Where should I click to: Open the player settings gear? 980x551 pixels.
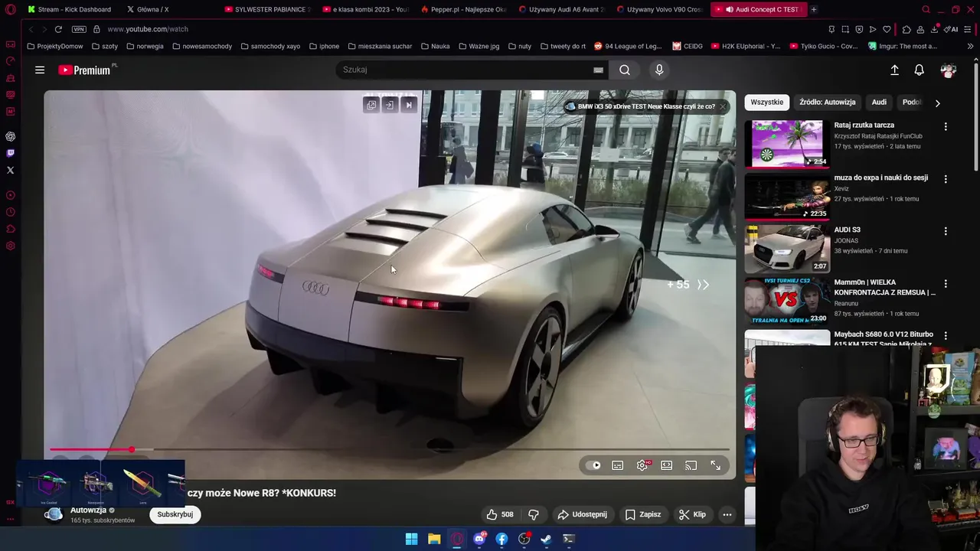pyautogui.click(x=642, y=465)
